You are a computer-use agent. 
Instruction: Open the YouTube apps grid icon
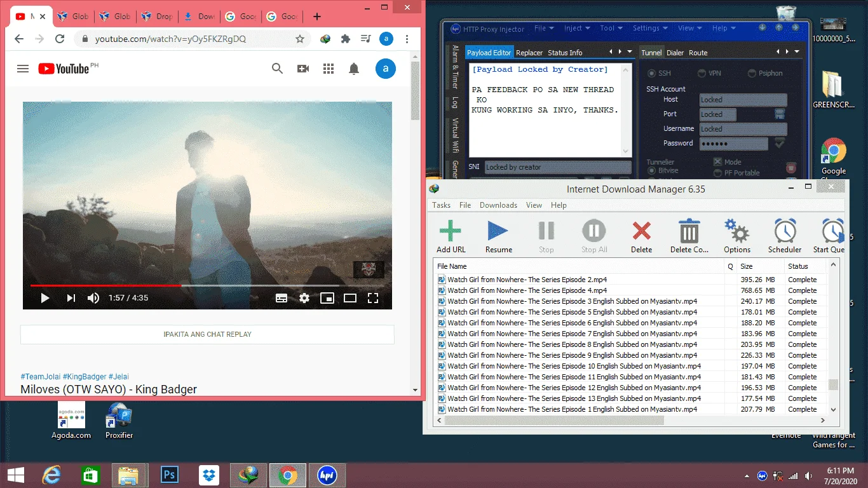329,69
